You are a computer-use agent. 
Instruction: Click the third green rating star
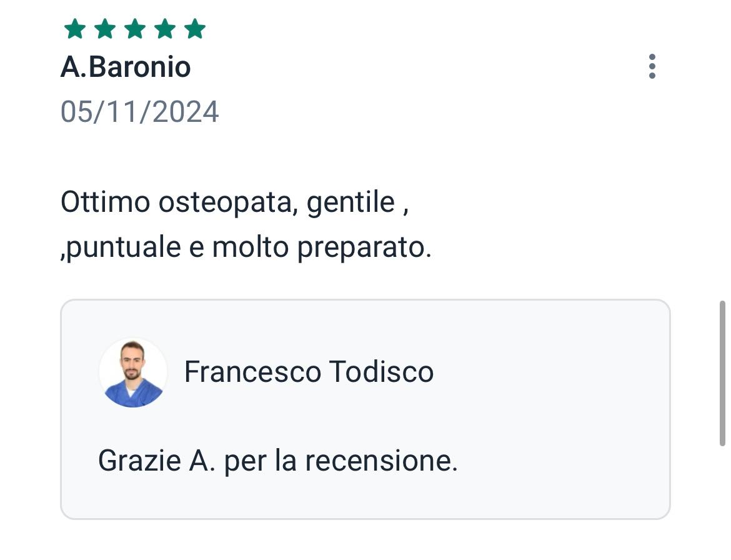pos(135,29)
